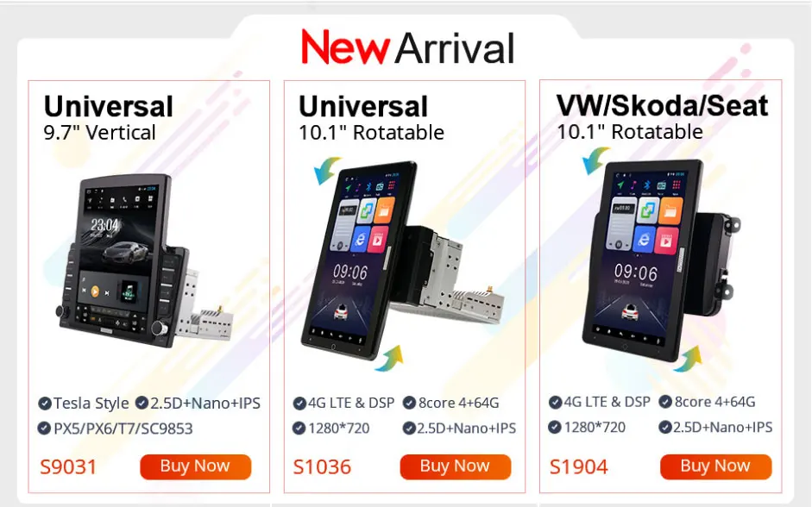Click bottom rotate arrow on S1036 product
Viewport: 812px width, 507px height.
(x=389, y=359)
